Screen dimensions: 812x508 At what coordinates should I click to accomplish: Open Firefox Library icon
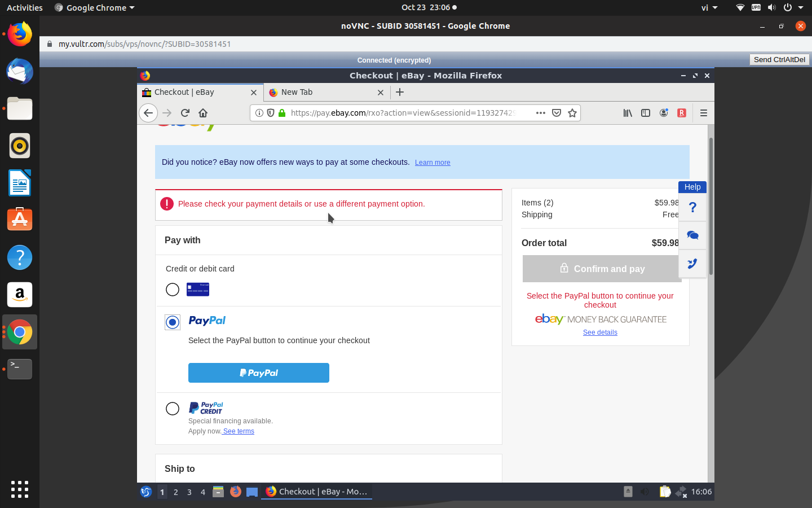628,113
